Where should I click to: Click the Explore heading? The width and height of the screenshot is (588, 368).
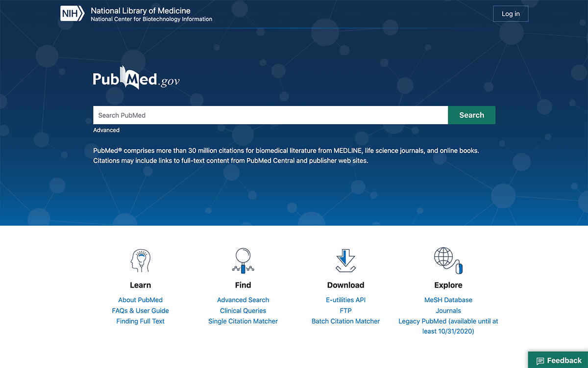[448, 285]
